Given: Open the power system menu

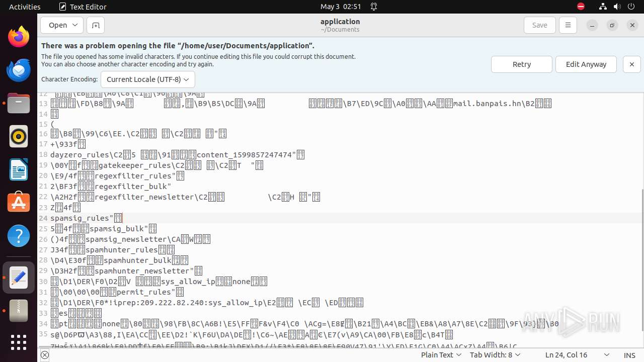Looking at the screenshot, I should (631, 7).
